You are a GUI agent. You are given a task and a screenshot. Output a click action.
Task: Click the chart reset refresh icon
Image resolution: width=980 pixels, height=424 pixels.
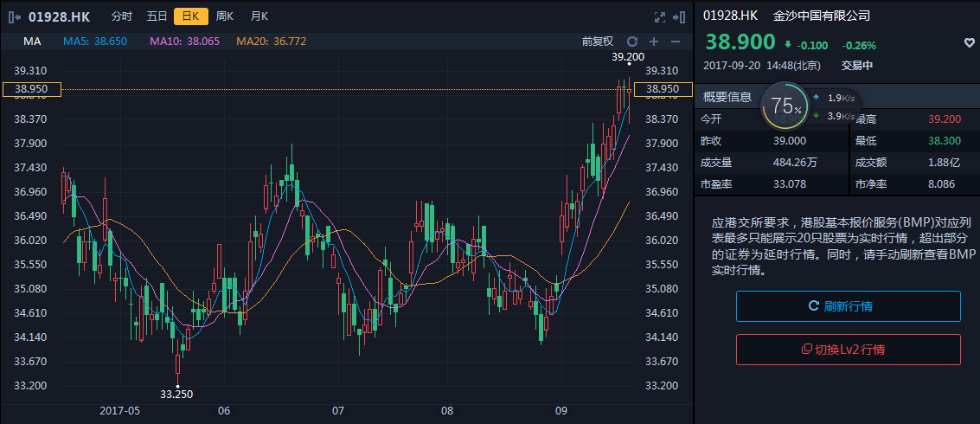(x=632, y=42)
